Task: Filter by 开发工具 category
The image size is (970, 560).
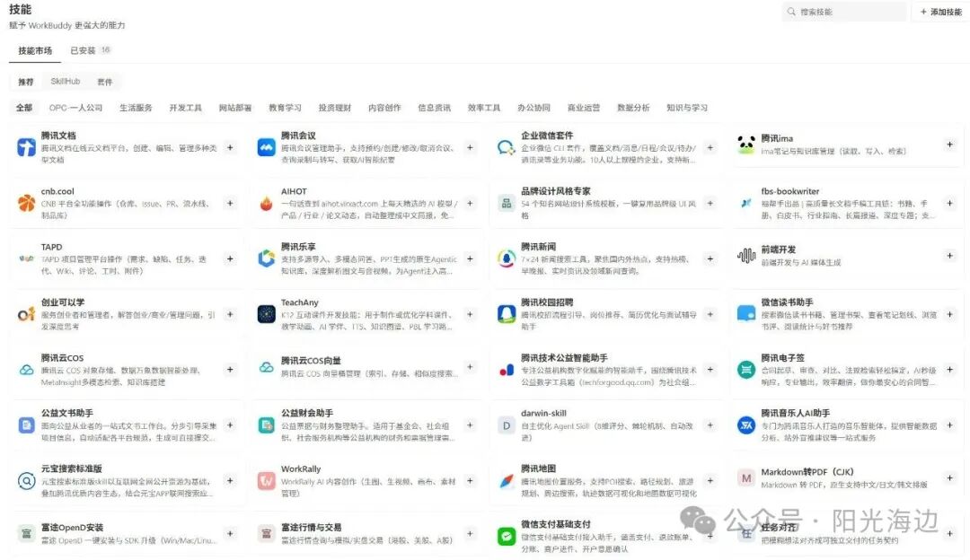Action: [x=186, y=108]
